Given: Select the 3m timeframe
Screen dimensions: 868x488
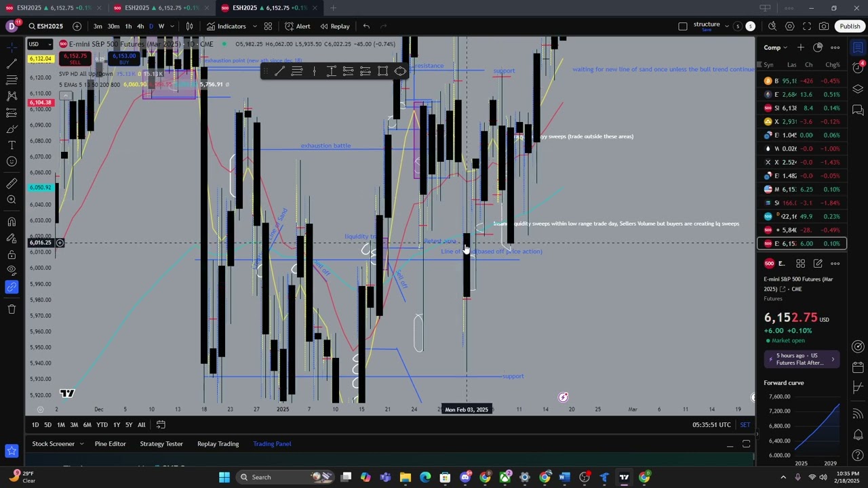Looking at the screenshot, I should coord(98,26).
